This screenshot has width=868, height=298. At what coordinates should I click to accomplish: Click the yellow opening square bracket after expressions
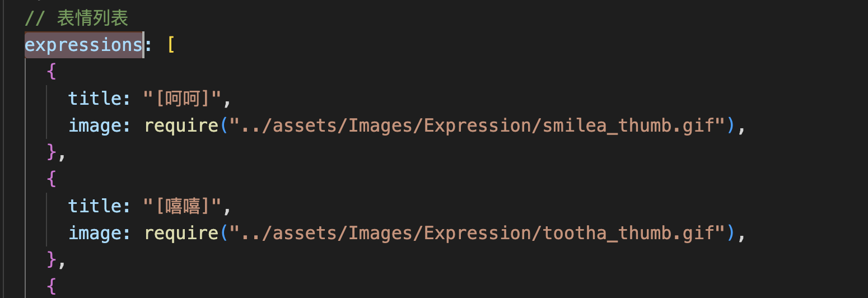tap(171, 45)
